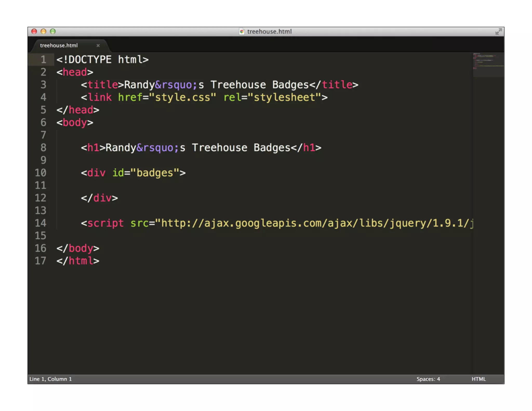Click line number 17 in the gutter
The image size is (532, 411).
click(x=41, y=261)
